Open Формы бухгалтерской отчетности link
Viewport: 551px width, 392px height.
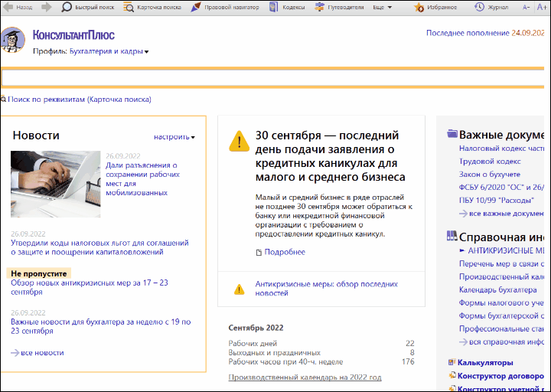pos(501,315)
